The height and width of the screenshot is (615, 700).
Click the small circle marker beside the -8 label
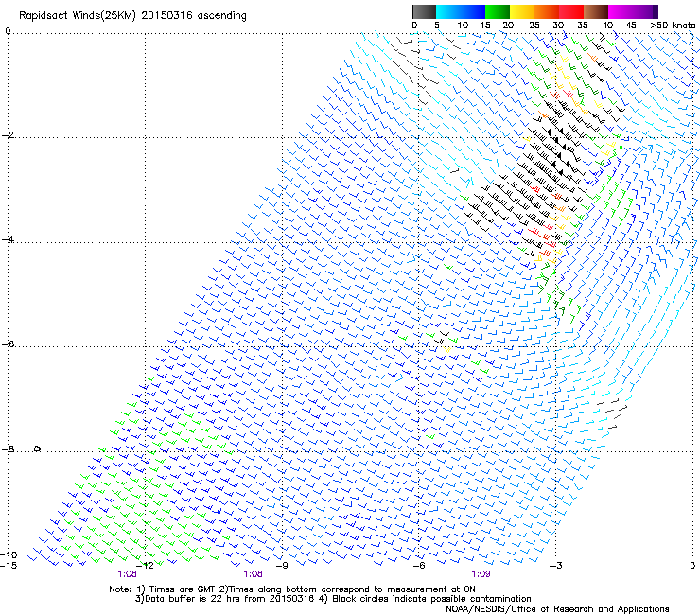(38, 448)
